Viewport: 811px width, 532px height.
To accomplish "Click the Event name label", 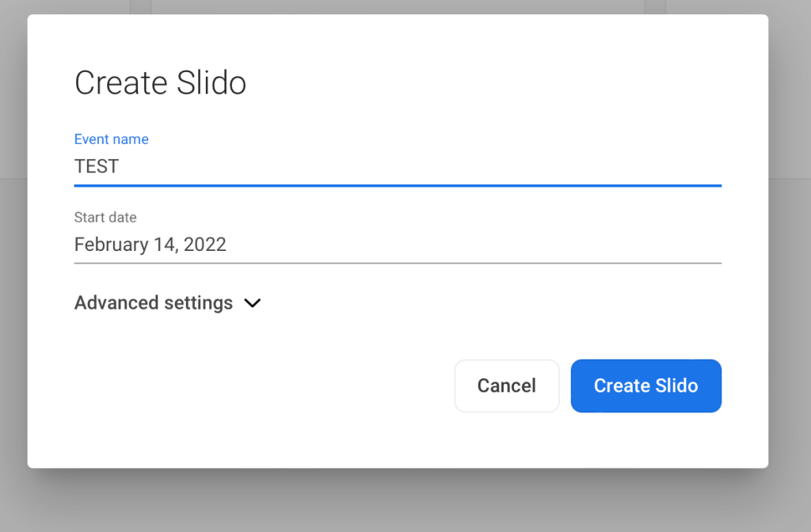I will click(111, 139).
